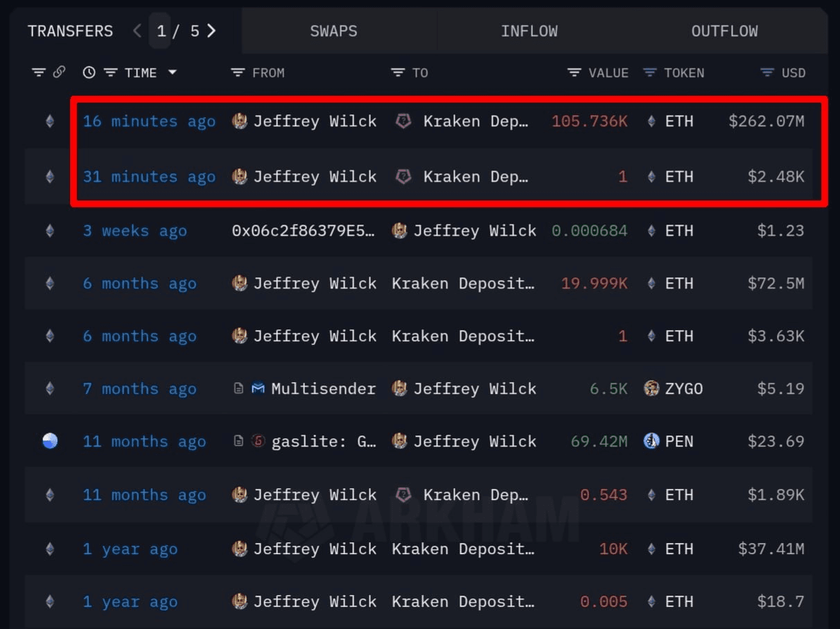Open "11 months ago" link in the PEN row
840x629 pixels.
144,442
